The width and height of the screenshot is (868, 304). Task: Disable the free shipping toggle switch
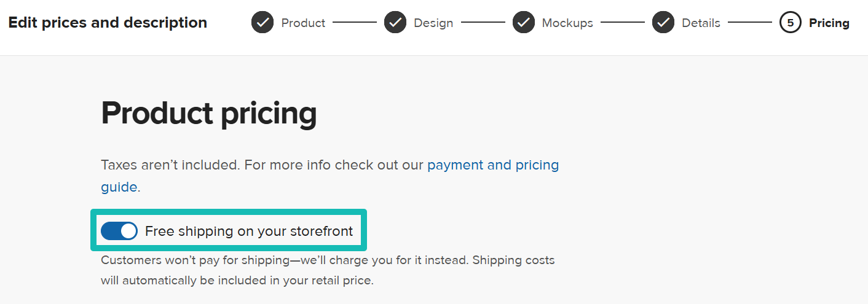119,231
